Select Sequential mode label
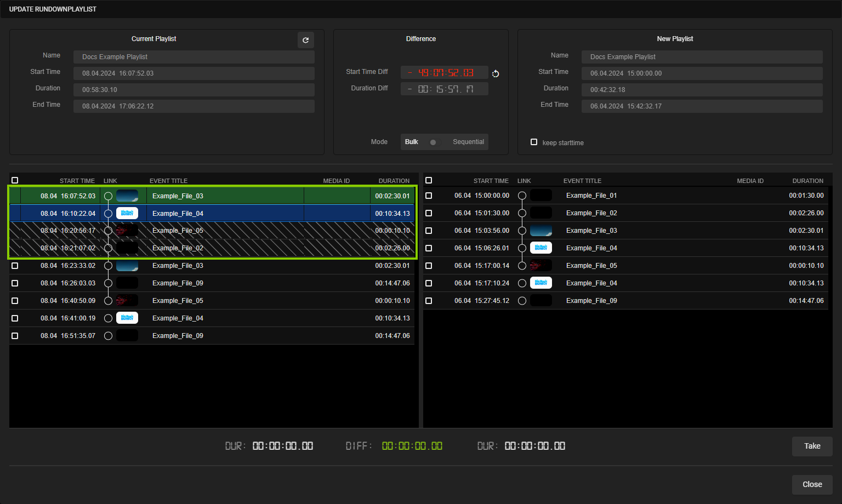This screenshot has height=504, width=842. click(468, 142)
